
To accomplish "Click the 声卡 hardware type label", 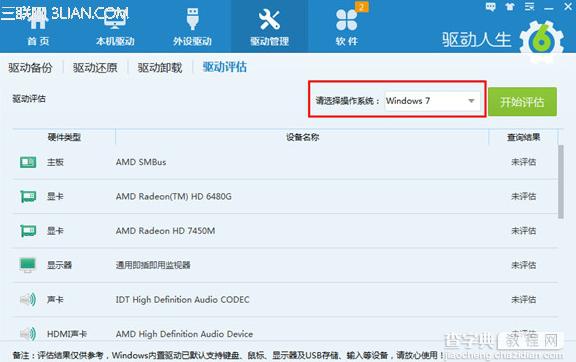I will point(55,300).
